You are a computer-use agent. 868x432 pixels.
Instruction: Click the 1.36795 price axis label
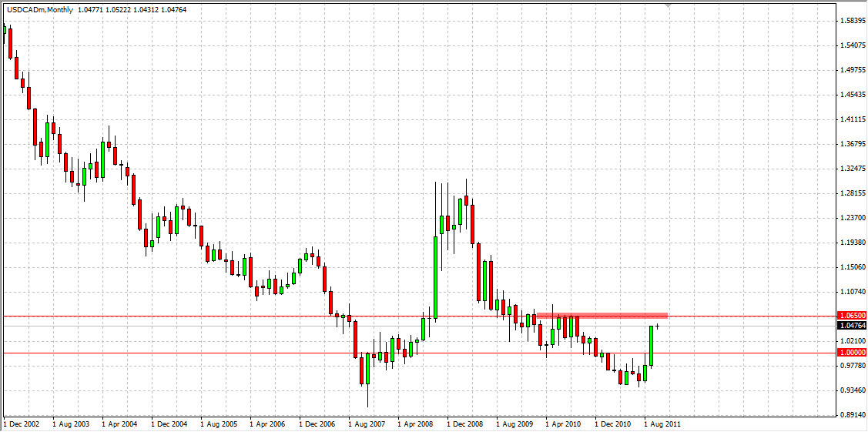(x=853, y=144)
